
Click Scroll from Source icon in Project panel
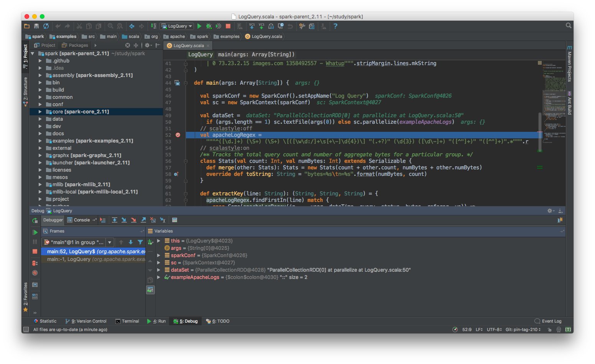(x=128, y=45)
